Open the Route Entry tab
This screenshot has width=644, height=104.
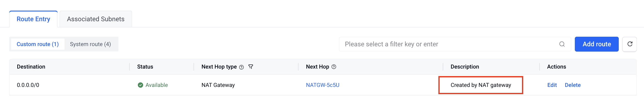[x=34, y=19]
